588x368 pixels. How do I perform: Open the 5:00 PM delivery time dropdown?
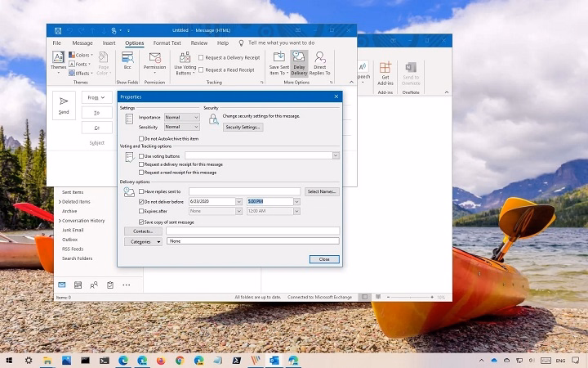tap(296, 202)
